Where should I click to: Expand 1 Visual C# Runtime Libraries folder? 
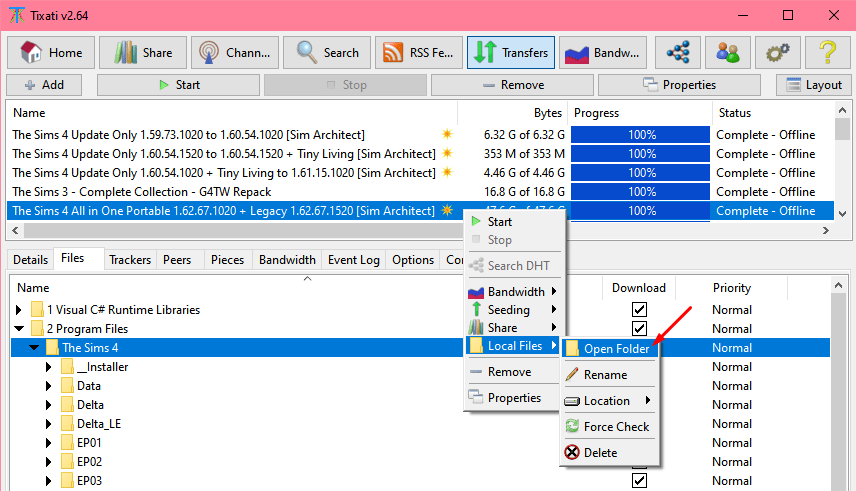point(19,310)
